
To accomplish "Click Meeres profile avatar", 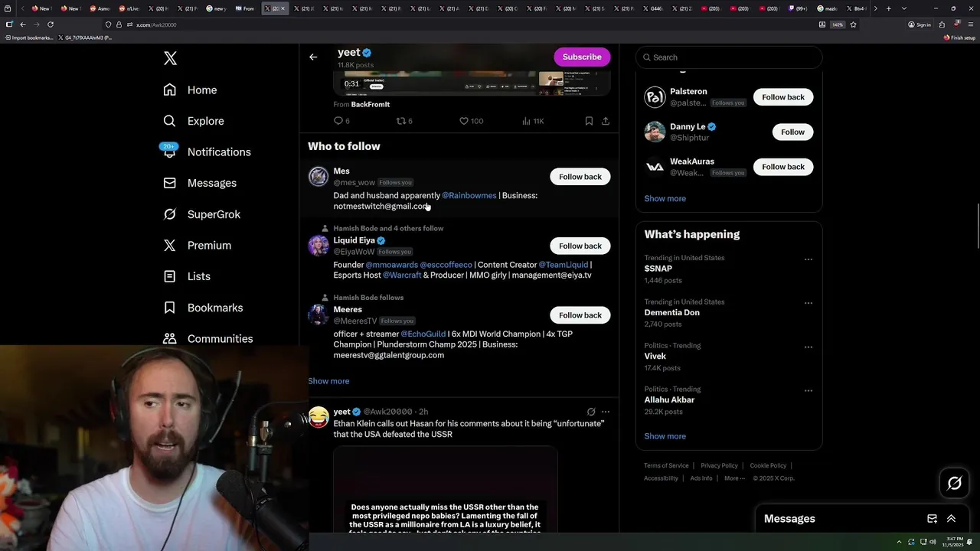I will tap(318, 315).
